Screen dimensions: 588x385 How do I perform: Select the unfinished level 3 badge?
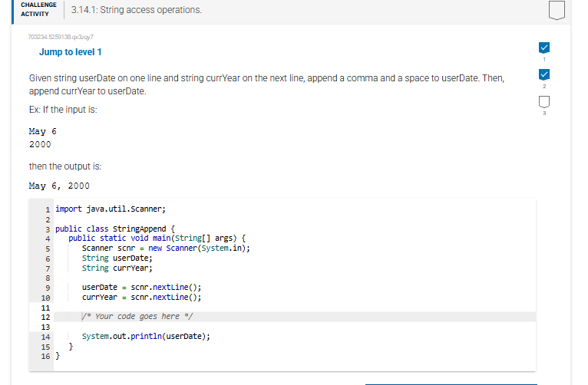coord(544,101)
